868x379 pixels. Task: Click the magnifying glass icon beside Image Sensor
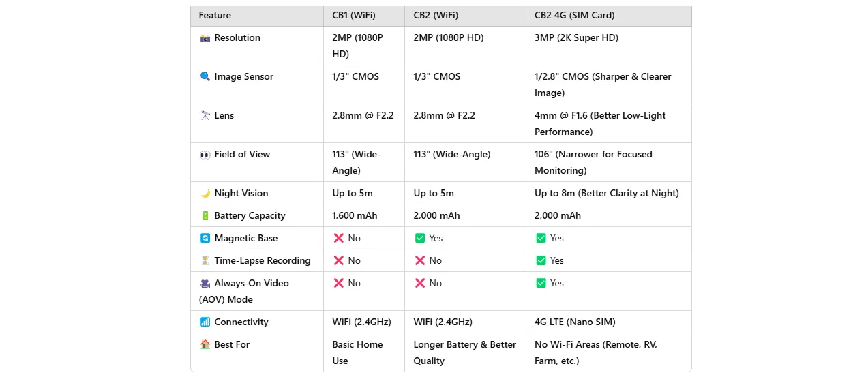205,77
